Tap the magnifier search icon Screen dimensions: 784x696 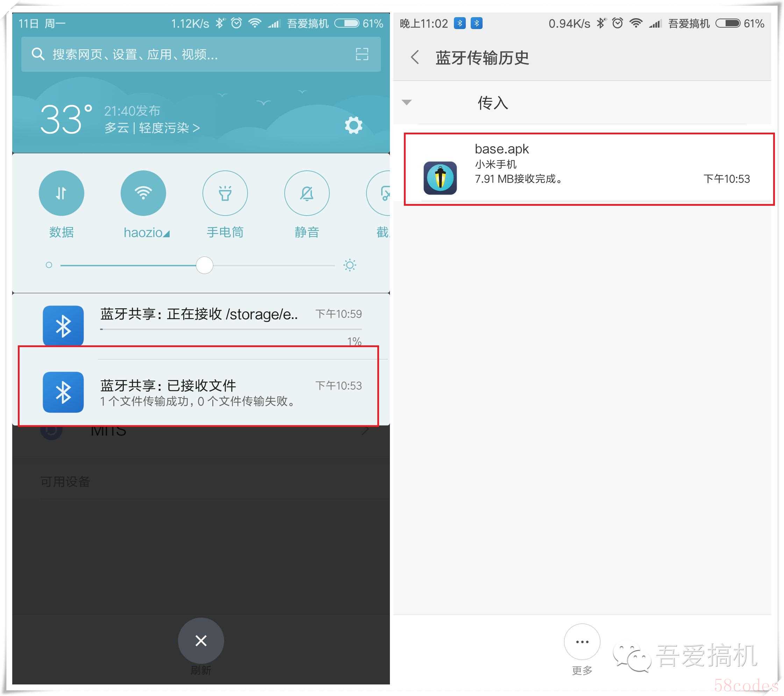pos(37,54)
